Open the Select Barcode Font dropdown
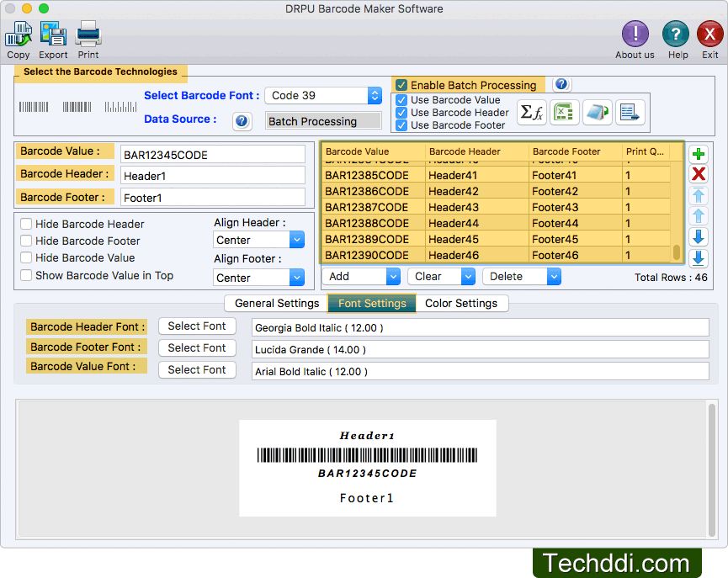The image size is (728, 578). pos(323,96)
